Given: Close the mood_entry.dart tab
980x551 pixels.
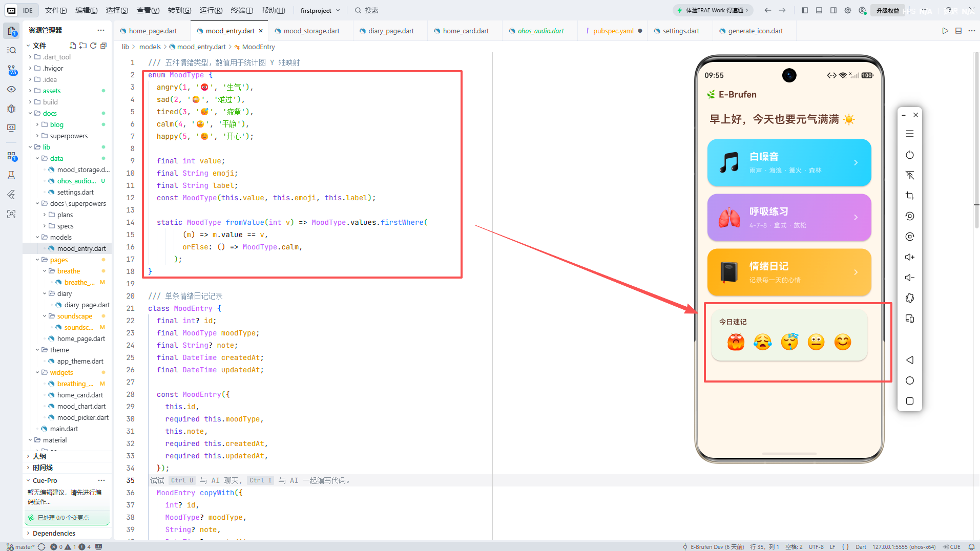Looking at the screenshot, I should coord(261,31).
